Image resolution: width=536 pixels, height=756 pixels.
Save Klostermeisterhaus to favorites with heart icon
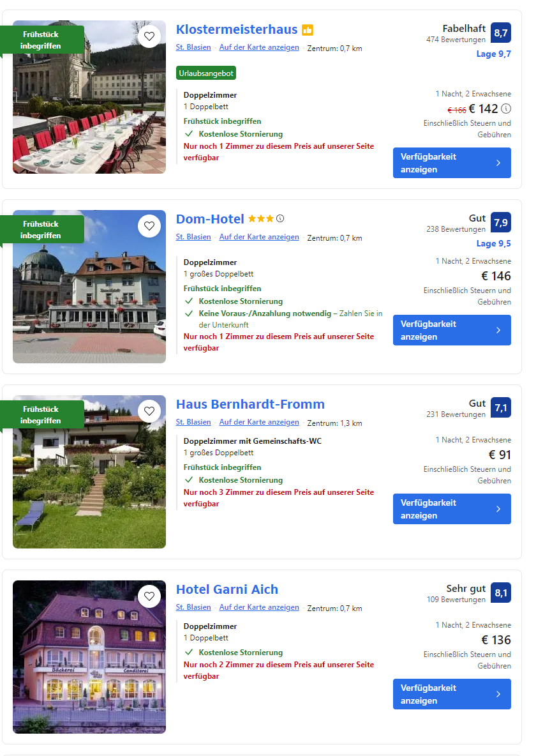[149, 36]
